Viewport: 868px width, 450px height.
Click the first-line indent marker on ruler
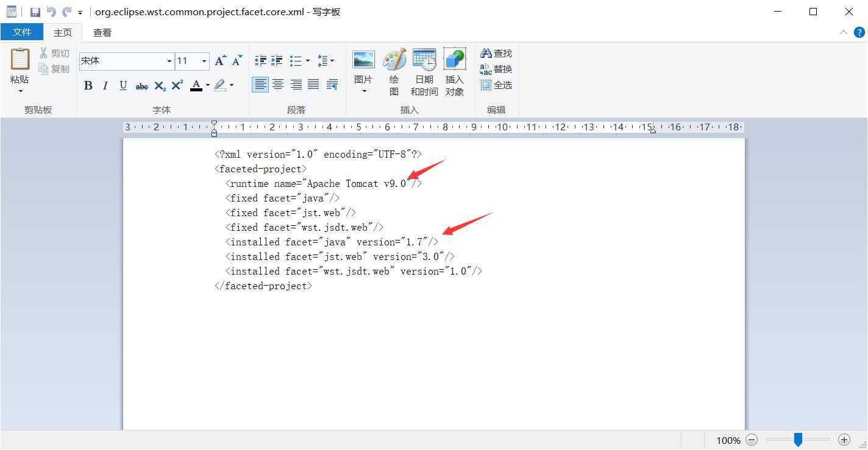(214, 124)
